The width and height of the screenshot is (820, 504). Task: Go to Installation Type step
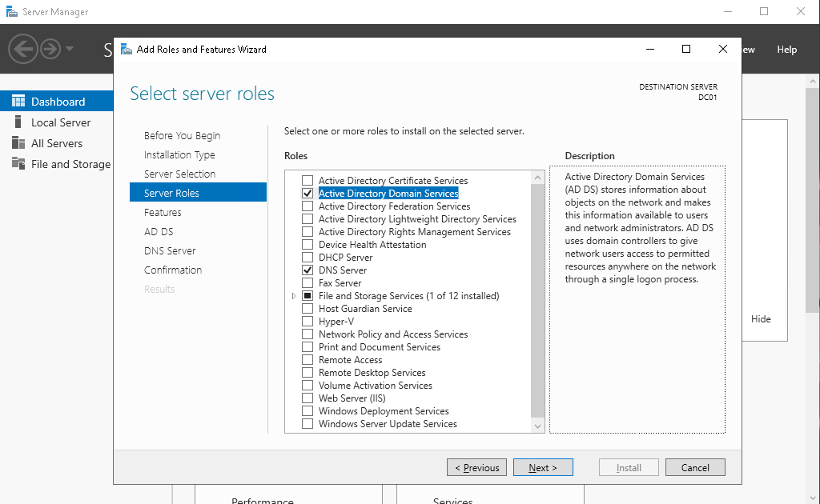pyautogui.click(x=179, y=155)
